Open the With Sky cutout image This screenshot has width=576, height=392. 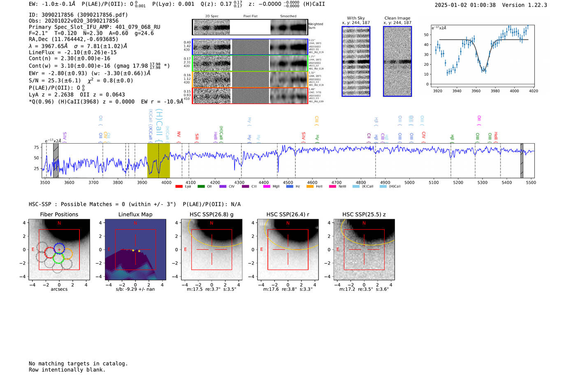[x=356, y=61]
